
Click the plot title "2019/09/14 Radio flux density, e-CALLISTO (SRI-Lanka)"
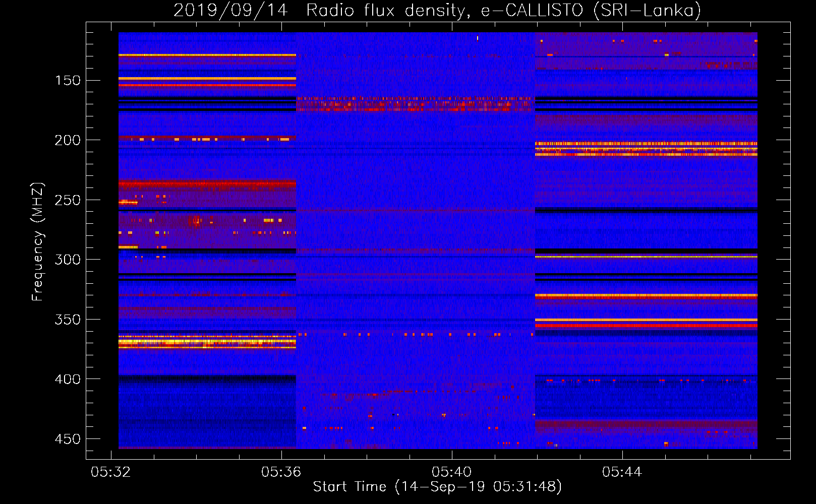(x=437, y=10)
